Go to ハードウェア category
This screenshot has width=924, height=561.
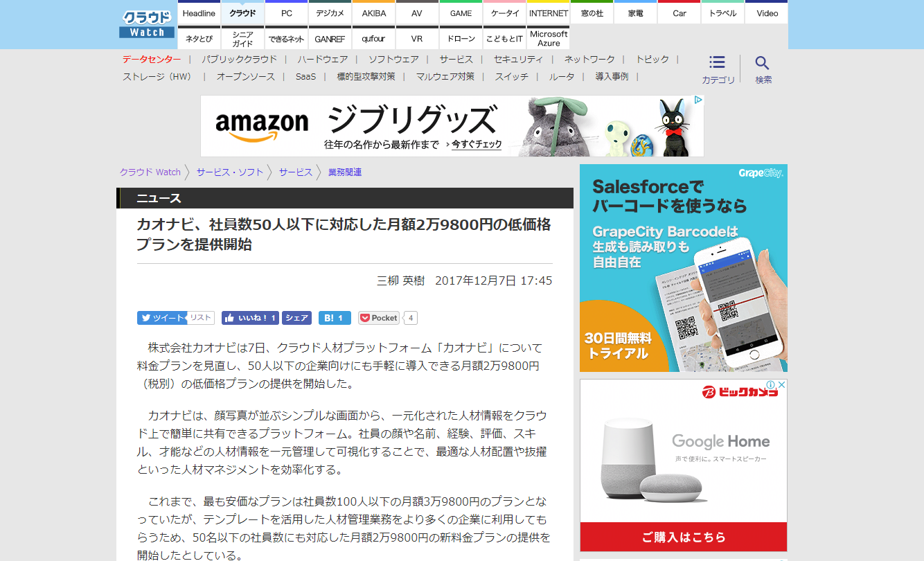point(322,60)
